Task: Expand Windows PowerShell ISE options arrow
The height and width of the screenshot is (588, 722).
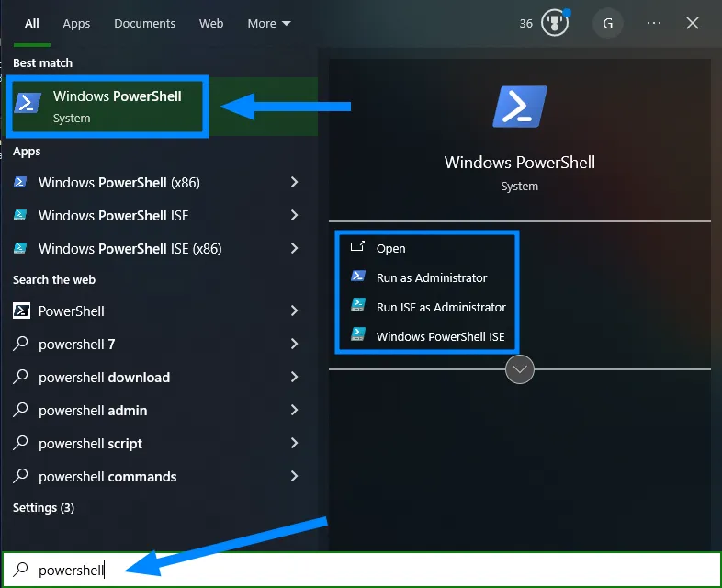Action: click(294, 216)
